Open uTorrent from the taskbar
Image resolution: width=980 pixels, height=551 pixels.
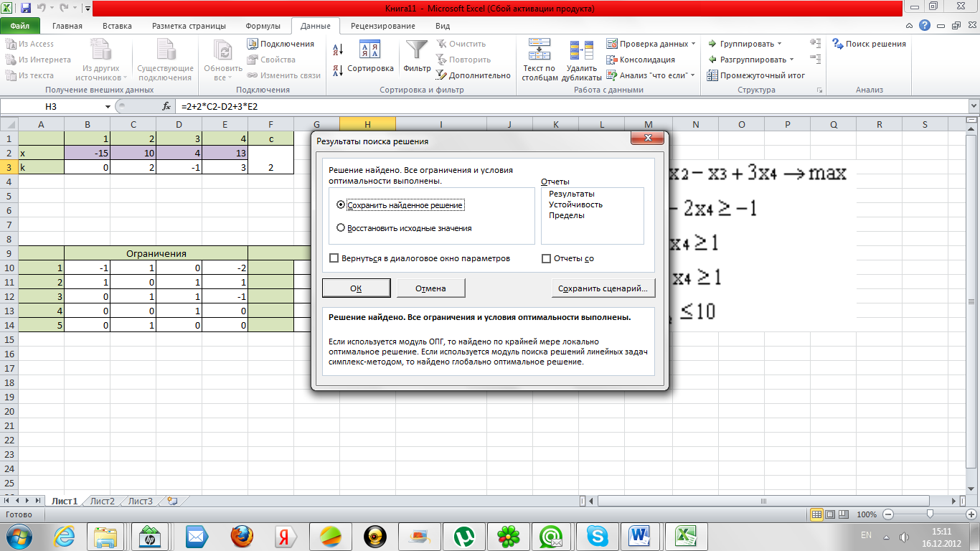click(465, 536)
